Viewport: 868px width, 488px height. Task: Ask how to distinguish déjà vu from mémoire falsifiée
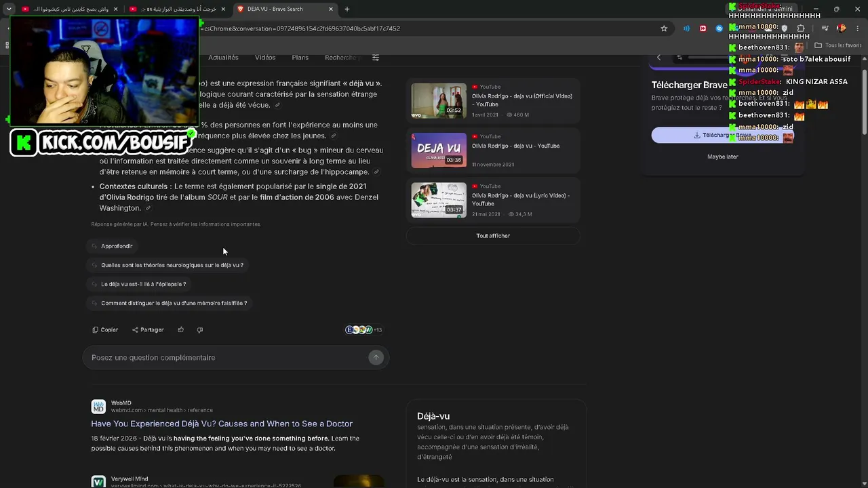click(170, 303)
